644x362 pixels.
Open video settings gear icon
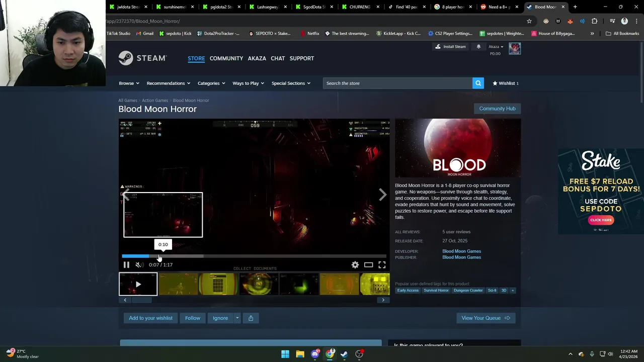(355, 265)
